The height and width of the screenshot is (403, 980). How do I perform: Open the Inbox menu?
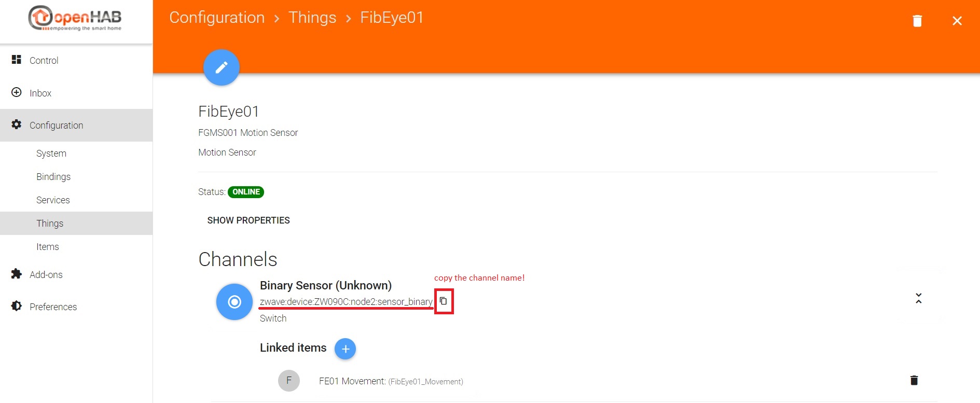40,93
